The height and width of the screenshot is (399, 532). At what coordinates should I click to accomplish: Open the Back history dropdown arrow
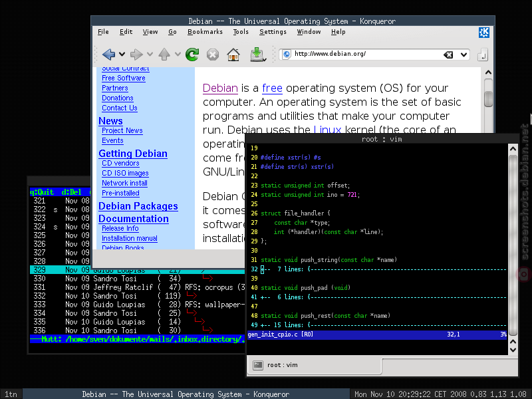click(122, 55)
